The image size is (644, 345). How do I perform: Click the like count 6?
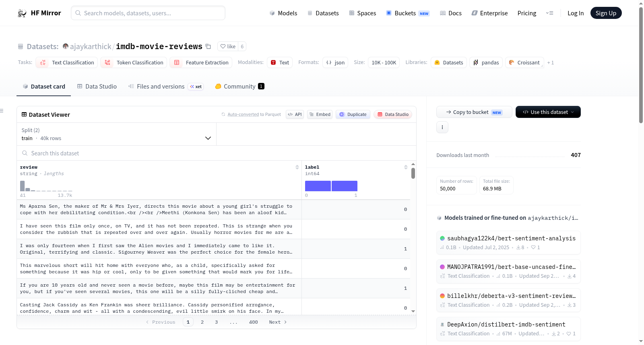(242, 46)
